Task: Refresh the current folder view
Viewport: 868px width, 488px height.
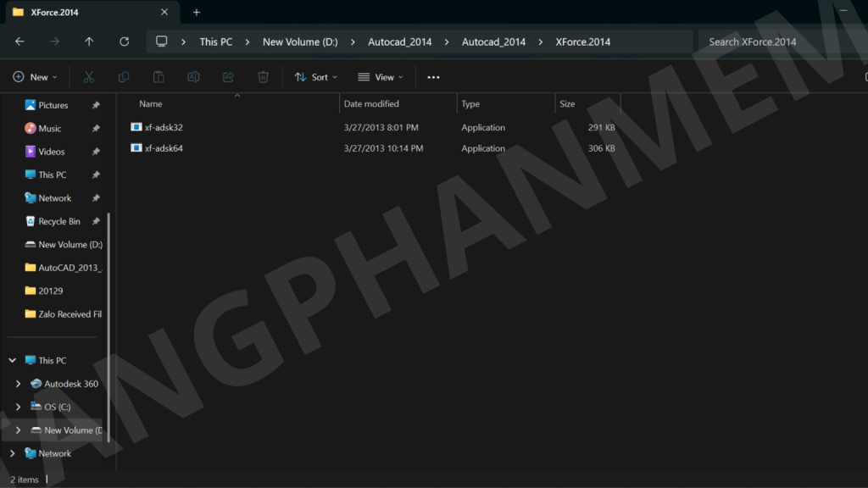Action: tap(125, 42)
